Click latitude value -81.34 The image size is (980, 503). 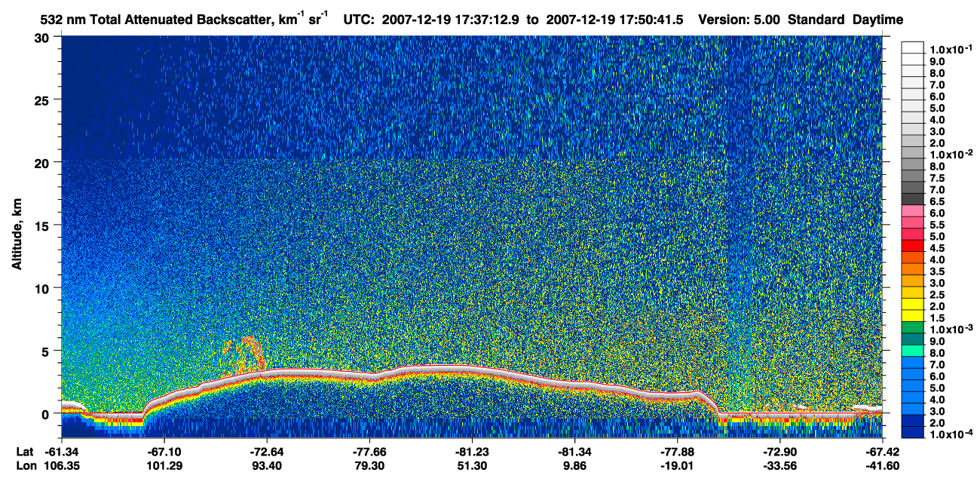[x=574, y=452]
